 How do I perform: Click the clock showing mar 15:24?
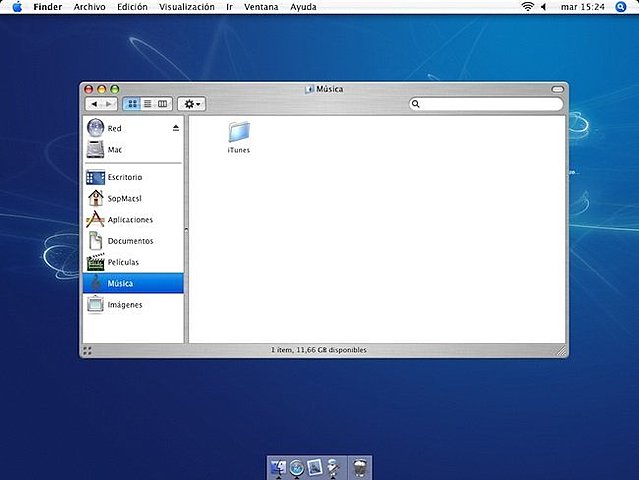click(x=582, y=7)
